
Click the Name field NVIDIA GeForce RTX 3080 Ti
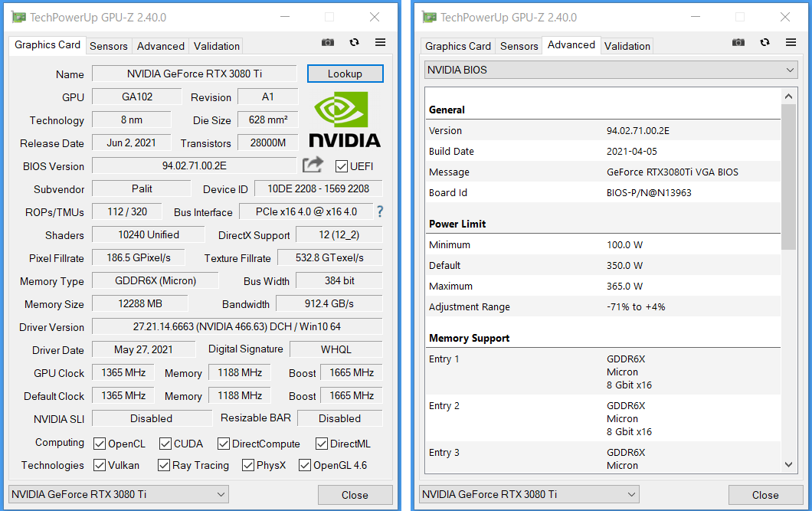click(195, 74)
